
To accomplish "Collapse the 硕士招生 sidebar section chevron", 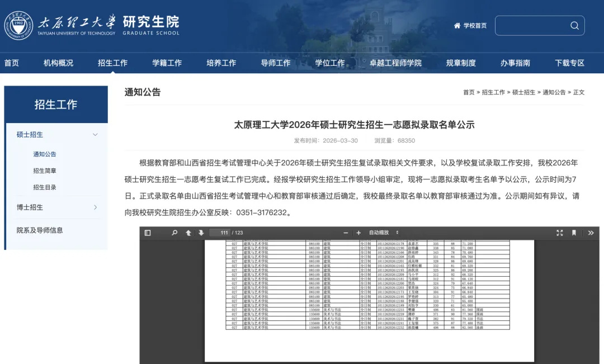I will point(95,134).
